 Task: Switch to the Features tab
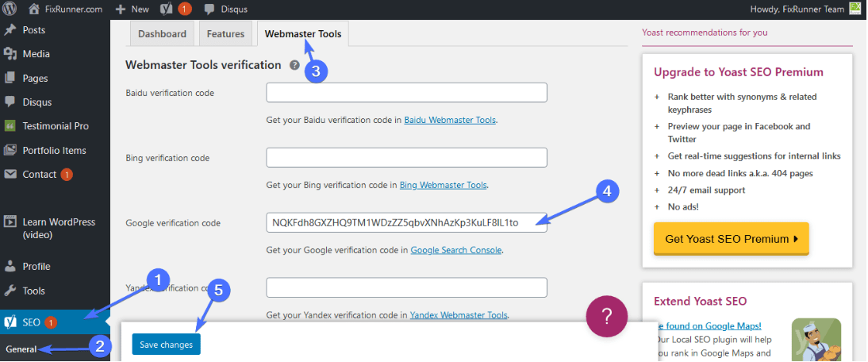click(x=225, y=34)
